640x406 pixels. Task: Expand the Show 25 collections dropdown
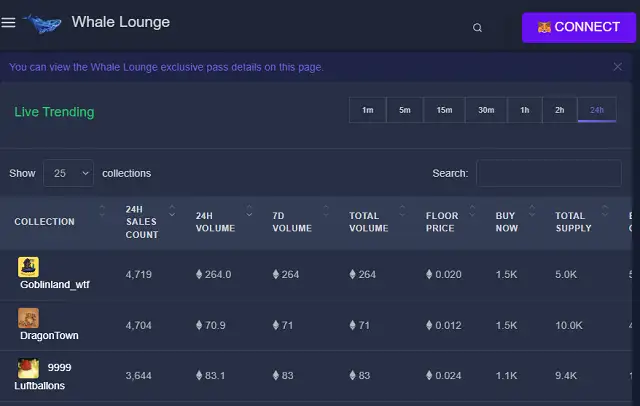[68, 173]
